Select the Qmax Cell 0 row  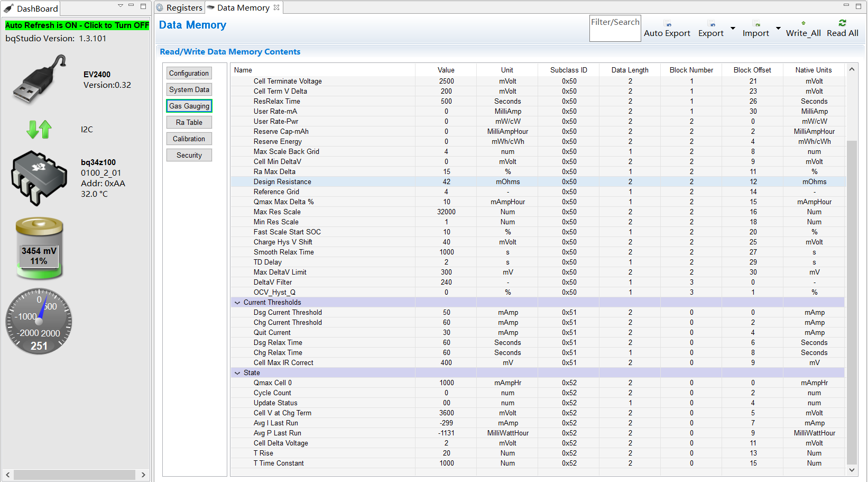coord(538,383)
